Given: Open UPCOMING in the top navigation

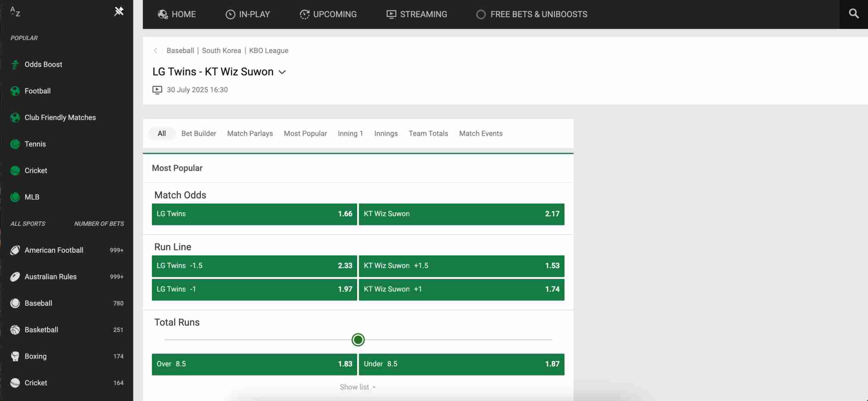Looking at the screenshot, I should pyautogui.click(x=328, y=14).
